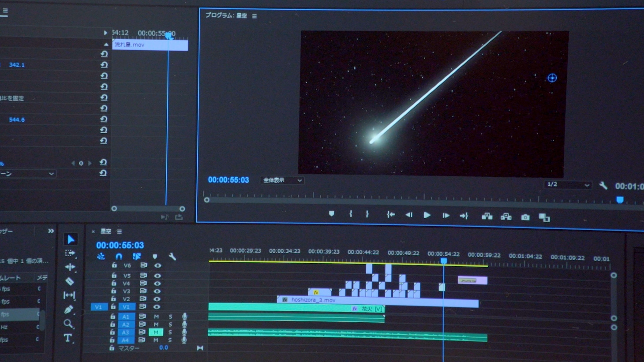Expand the panel overflow chevrons
Screen dimensions: 644x362
51,231
